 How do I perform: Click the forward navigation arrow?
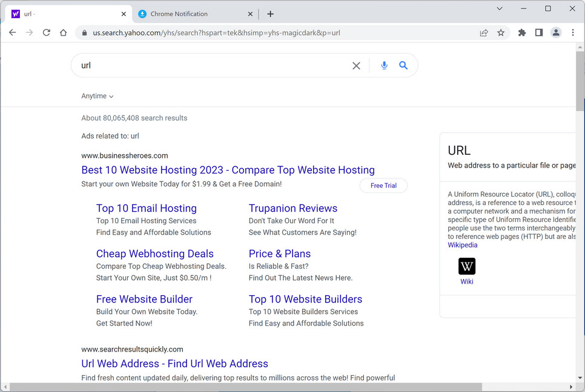pos(29,33)
